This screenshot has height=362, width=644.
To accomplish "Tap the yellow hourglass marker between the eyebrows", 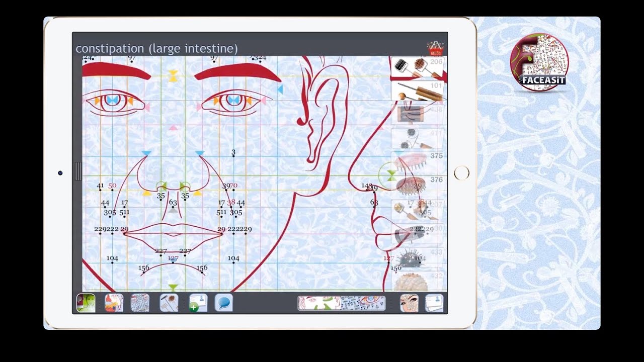I will [x=173, y=75].
